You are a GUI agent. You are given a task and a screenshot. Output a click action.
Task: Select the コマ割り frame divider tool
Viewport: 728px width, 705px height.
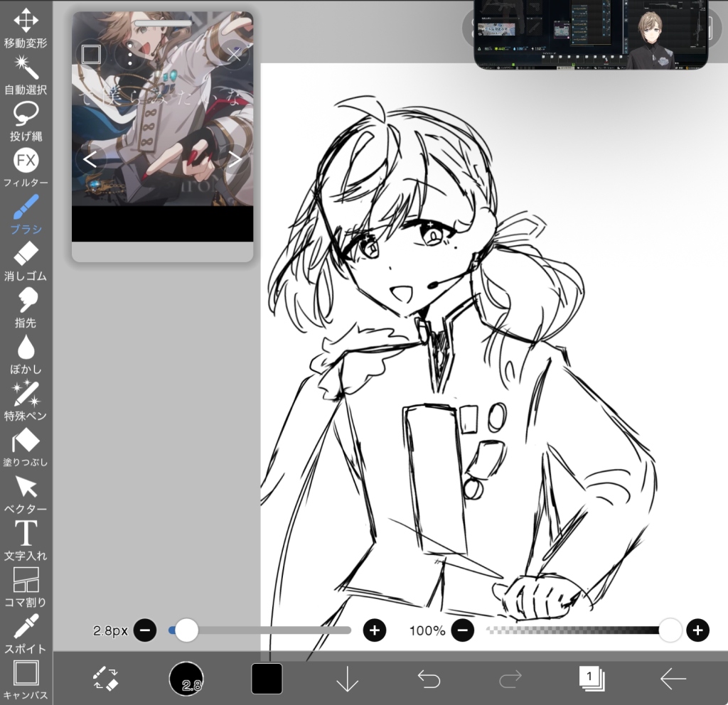click(x=26, y=587)
